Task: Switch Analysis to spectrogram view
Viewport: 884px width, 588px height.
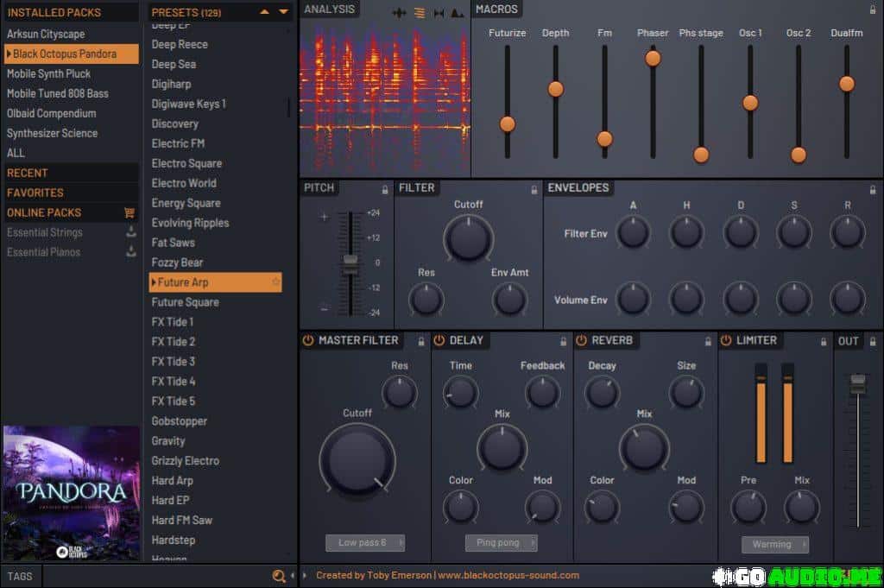Action: (420, 12)
